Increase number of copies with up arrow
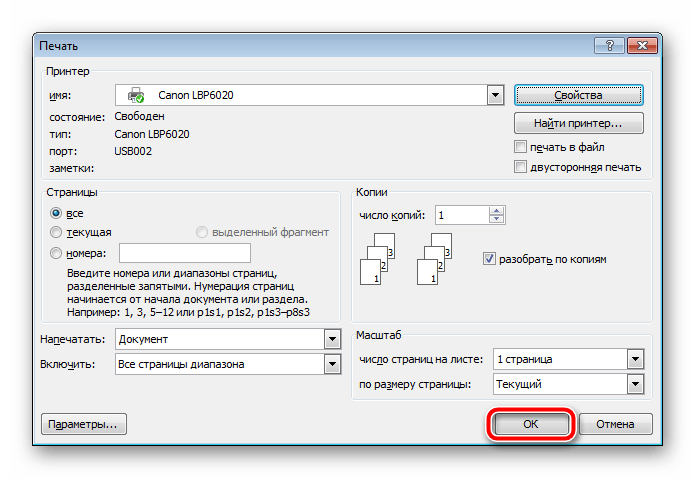The width and height of the screenshot is (695, 478). point(497,211)
